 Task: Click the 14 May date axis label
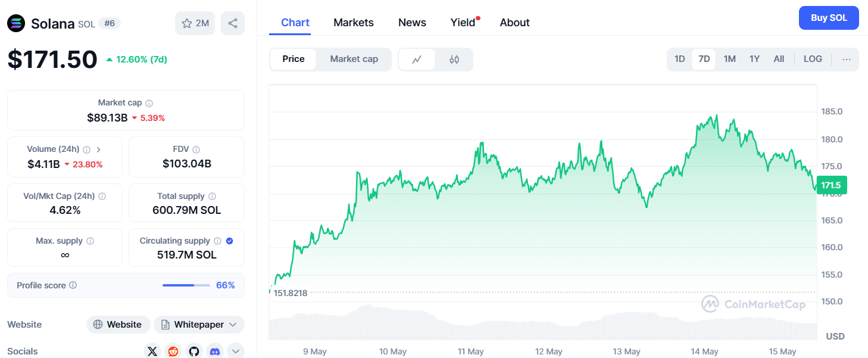tap(705, 351)
